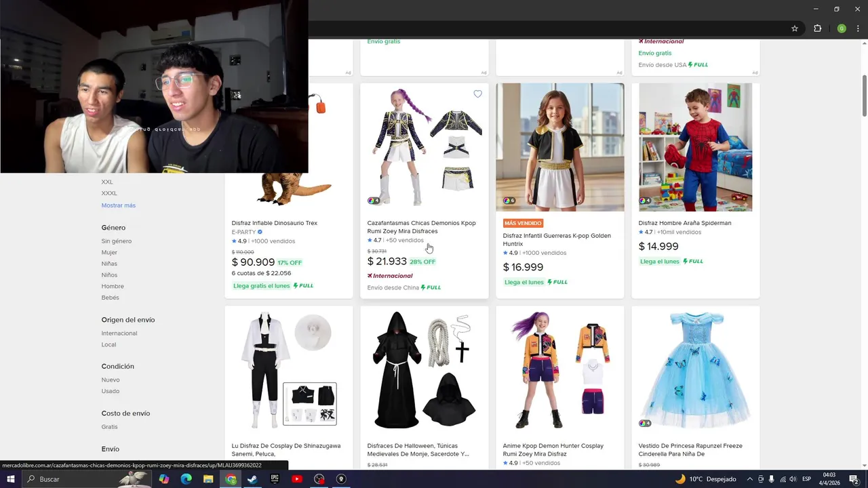Click the E-PARTY seller name
This screenshot has height=488, width=868.
[244, 232]
